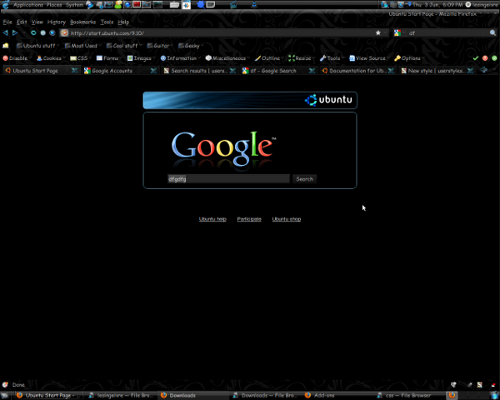The width and height of the screenshot is (500, 400).
Task: Click the green JavaScript status icon
Action: point(494,58)
